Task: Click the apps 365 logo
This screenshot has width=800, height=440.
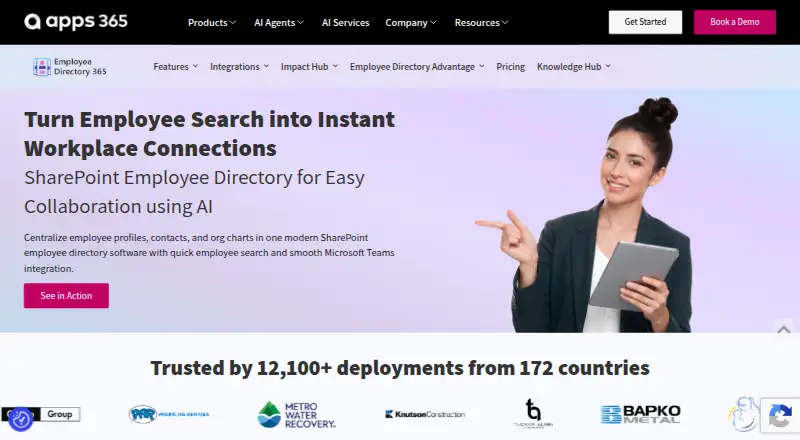Action: point(76,21)
